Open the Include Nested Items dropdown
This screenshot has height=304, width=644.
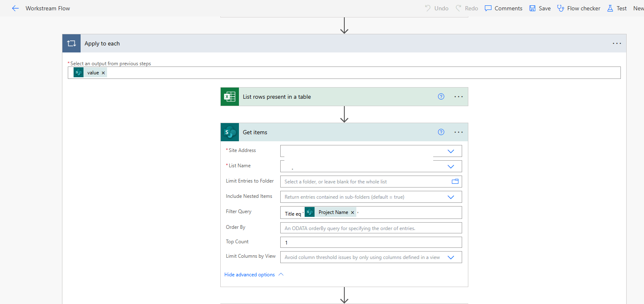(451, 197)
